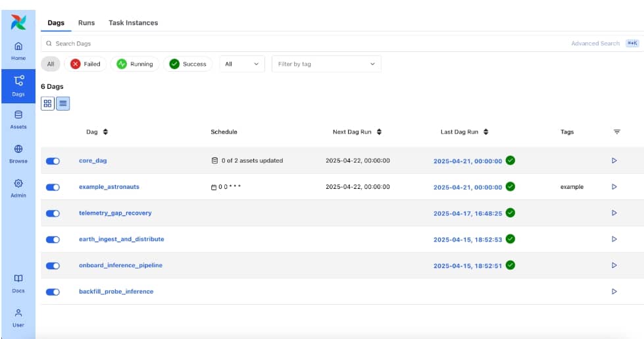Click the 6 Dags count label

point(52,87)
